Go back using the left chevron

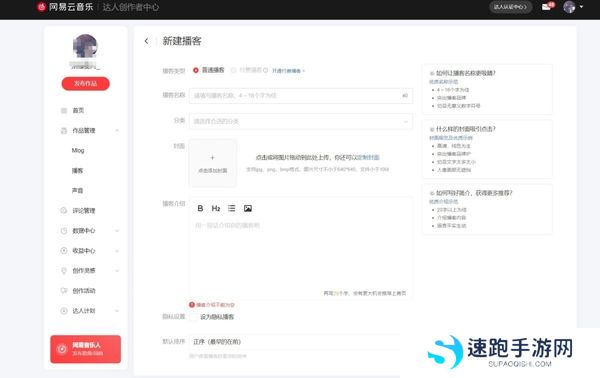[146, 41]
